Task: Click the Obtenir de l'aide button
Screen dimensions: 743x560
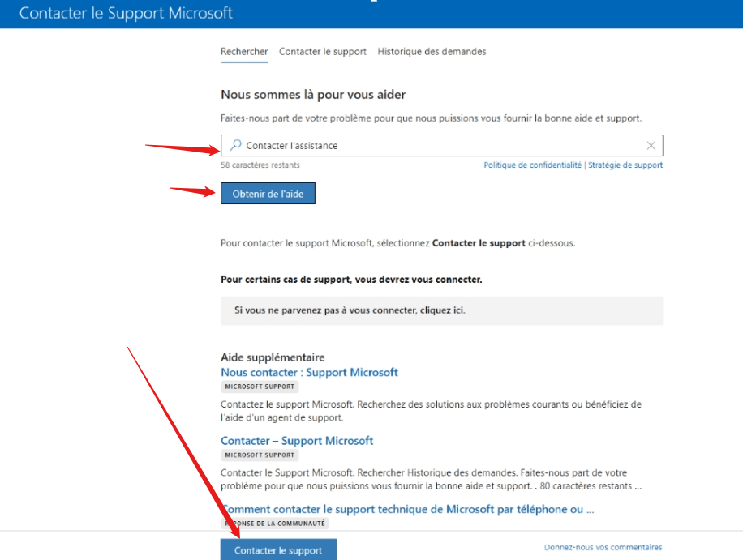Action: click(268, 194)
